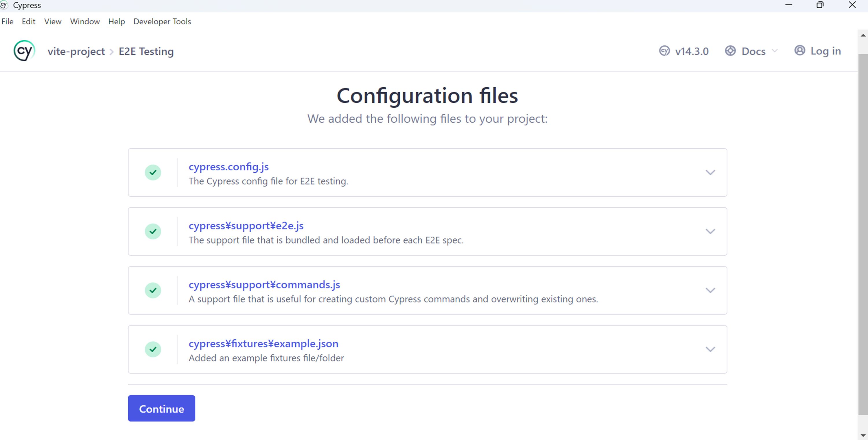This screenshot has height=440, width=868.
Task: Toggle the checkmark for cypress¥support¥e2e.js
Action: [x=153, y=231]
